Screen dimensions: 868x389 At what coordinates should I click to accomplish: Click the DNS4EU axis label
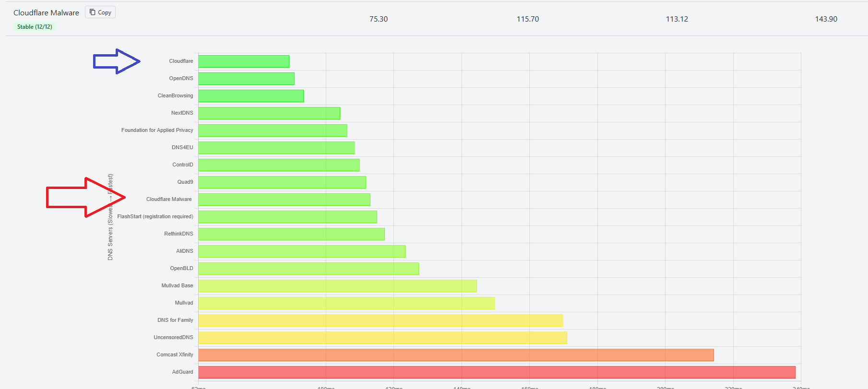tap(182, 148)
